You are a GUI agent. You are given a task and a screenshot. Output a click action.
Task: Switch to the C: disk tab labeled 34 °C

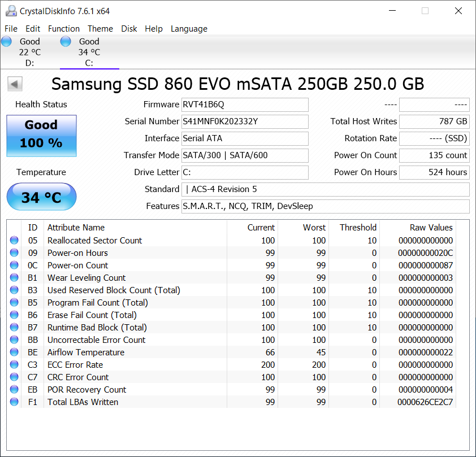tap(89, 52)
